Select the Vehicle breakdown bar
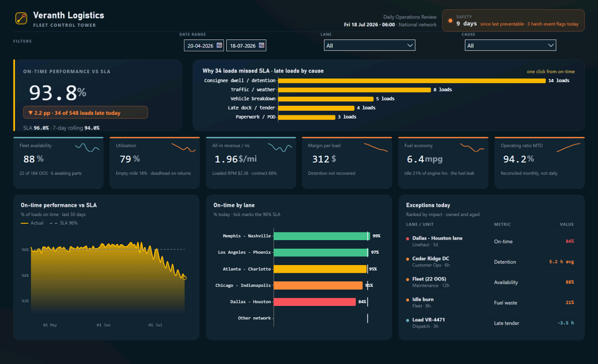 (x=326, y=99)
